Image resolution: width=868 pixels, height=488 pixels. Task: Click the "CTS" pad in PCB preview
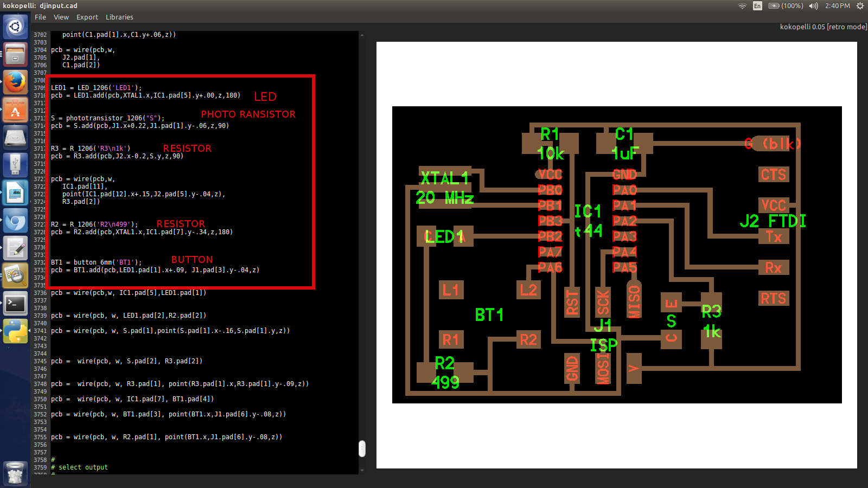pyautogui.click(x=773, y=175)
